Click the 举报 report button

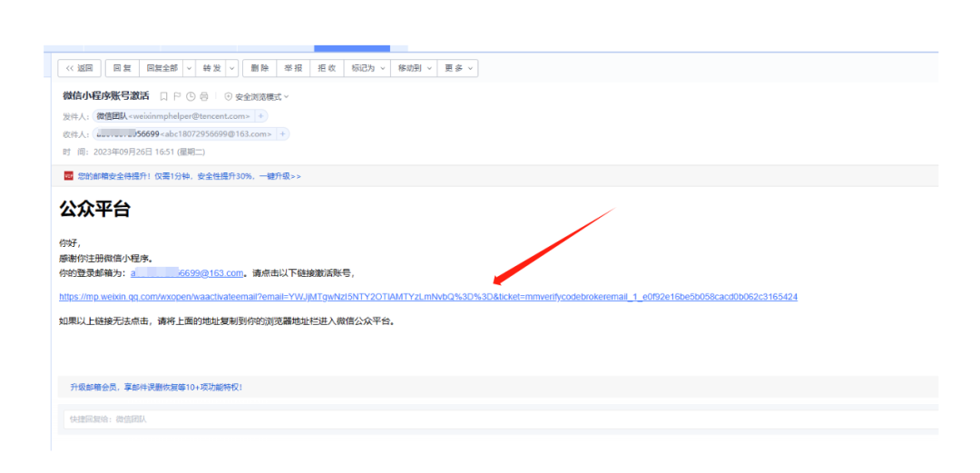[293, 68]
